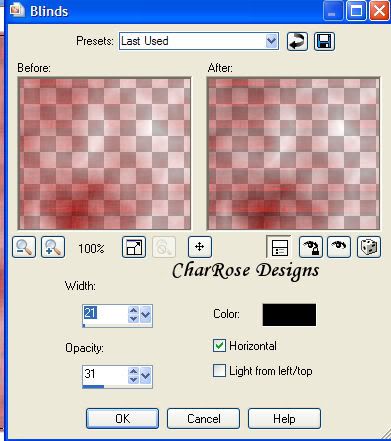Confirm with the OK button
391x441 pixels.
pyautogui.click(x=122, y=419)
